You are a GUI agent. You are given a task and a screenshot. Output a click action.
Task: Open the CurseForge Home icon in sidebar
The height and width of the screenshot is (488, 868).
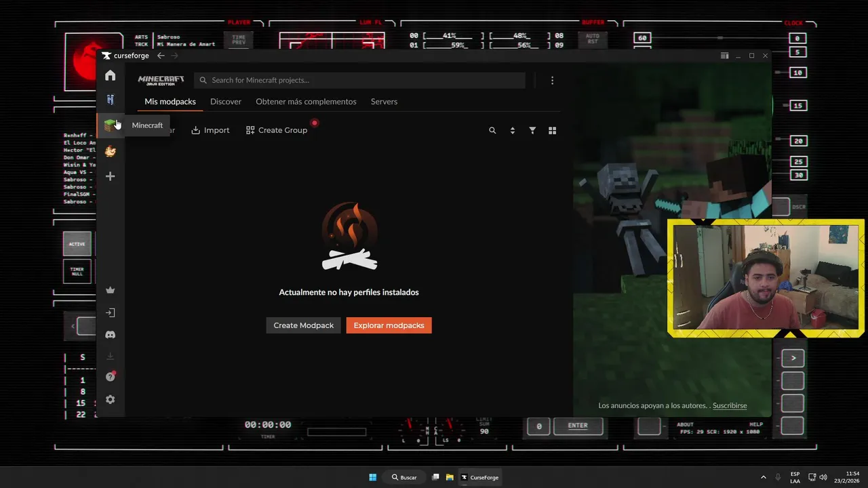click(x=110, y=75)
